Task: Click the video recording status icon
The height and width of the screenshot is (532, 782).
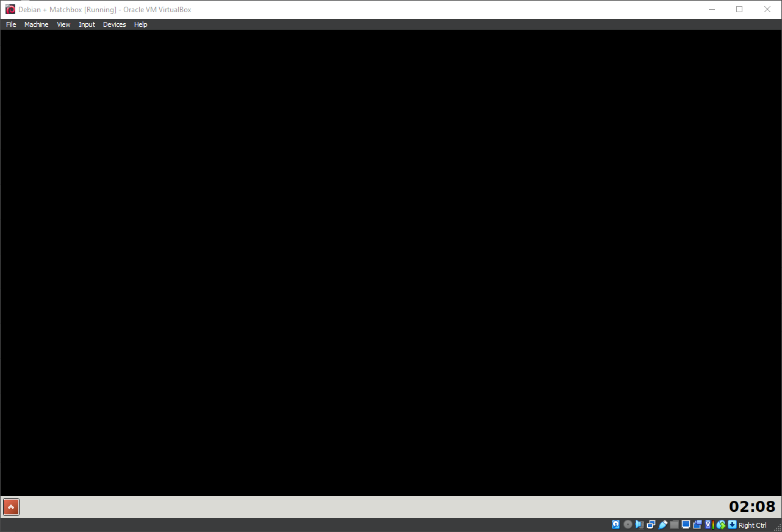Action: [697, 525]
